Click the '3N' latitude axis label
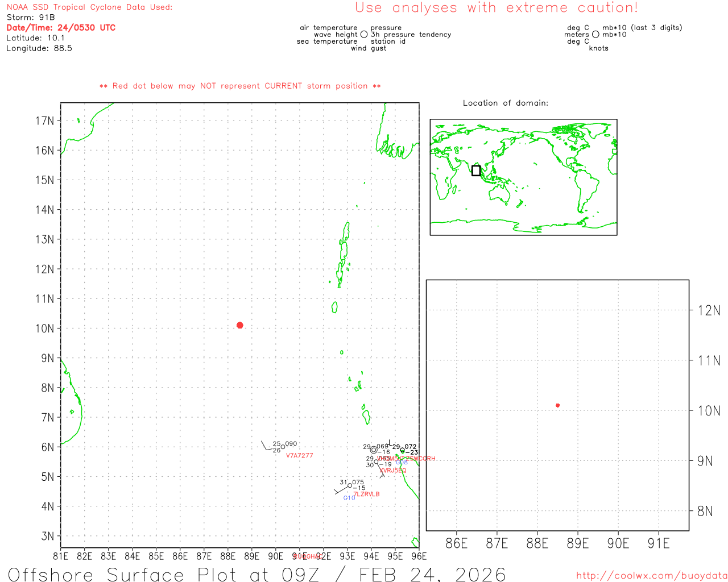 pyautogui.click(x=48, y=536)
